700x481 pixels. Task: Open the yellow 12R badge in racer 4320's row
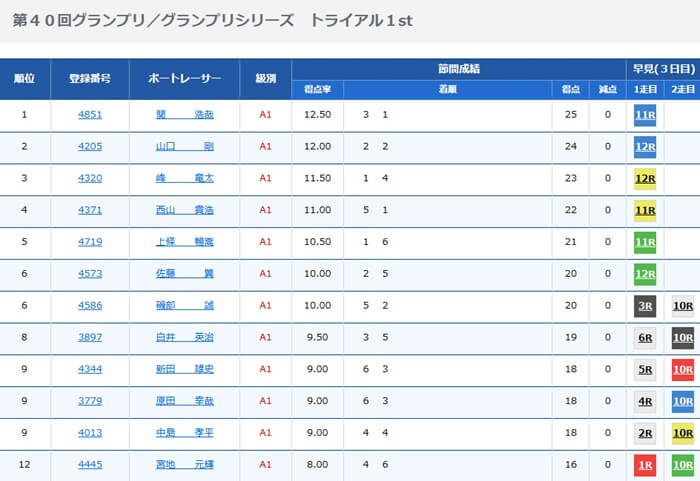tap(645, 179)
